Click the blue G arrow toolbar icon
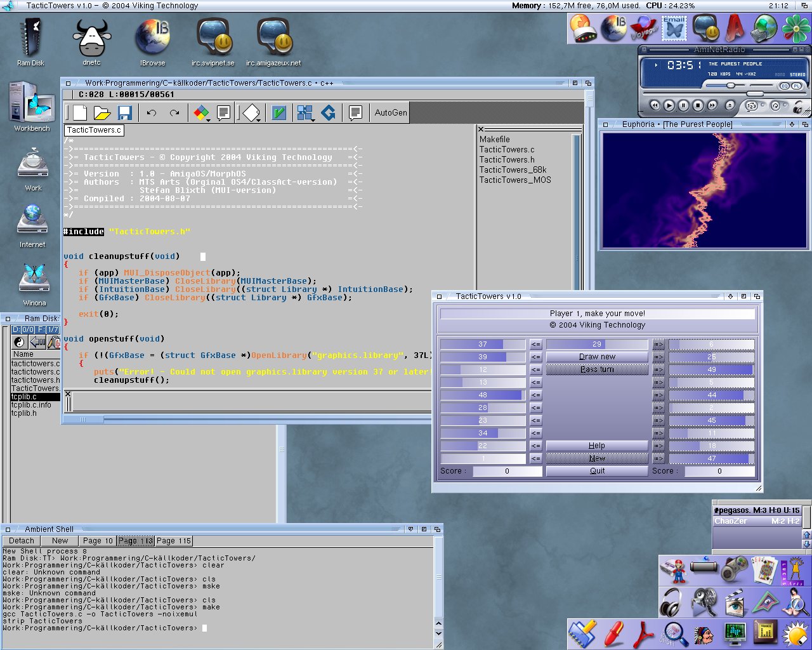Screen dimensions: 812x650 [329, 113]
